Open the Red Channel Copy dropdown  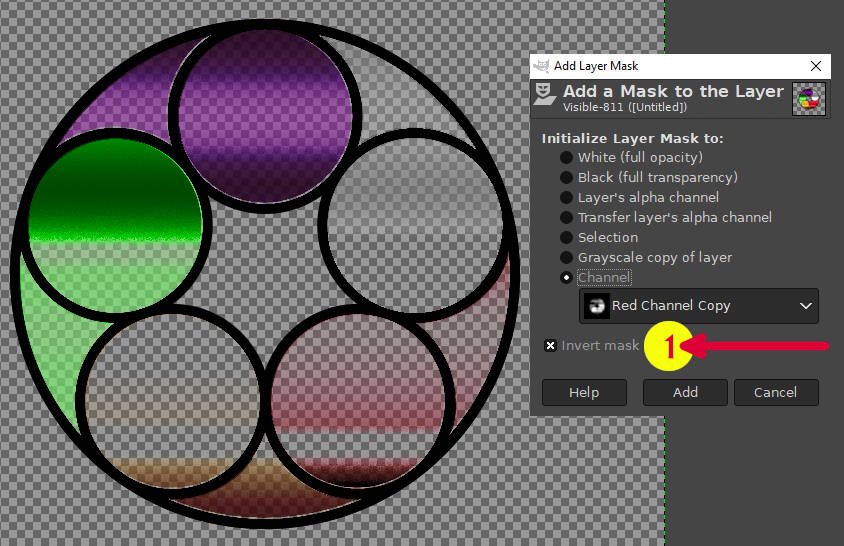[699, 306]
